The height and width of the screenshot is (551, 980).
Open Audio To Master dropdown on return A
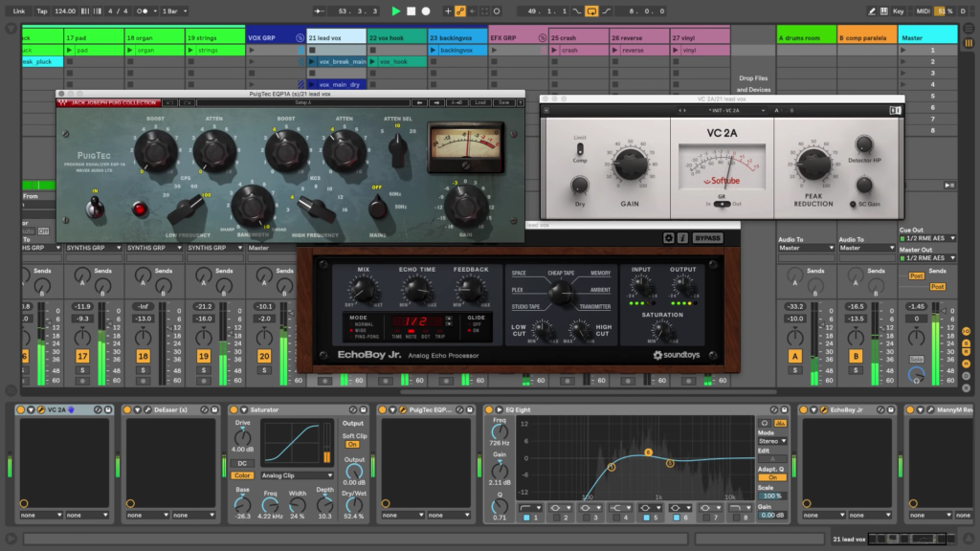tap(806, 248)
